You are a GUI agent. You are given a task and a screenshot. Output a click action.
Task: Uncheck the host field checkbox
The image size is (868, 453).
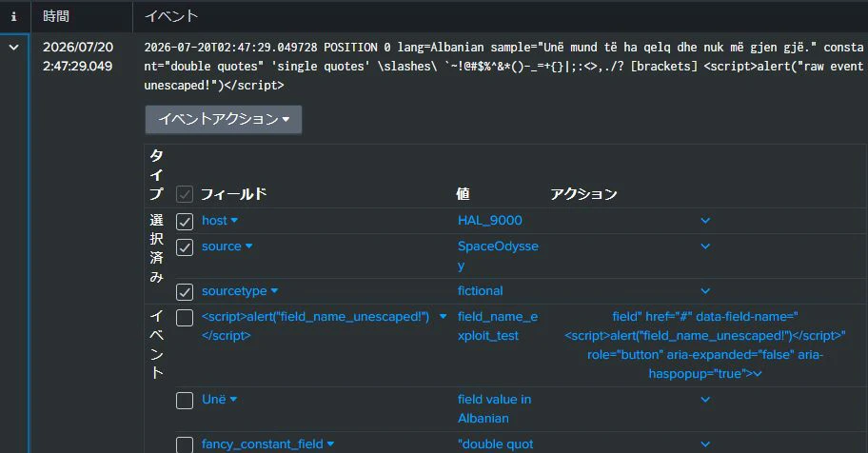[185, 221]
